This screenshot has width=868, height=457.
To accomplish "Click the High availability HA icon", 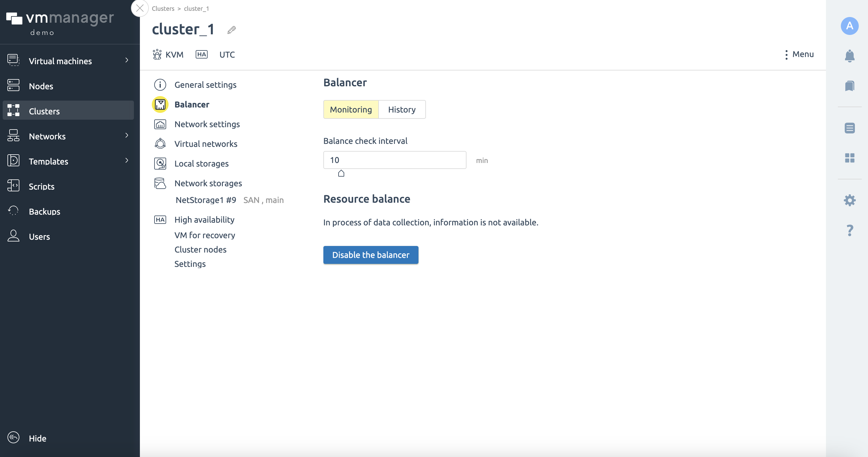I will (160, 220).
